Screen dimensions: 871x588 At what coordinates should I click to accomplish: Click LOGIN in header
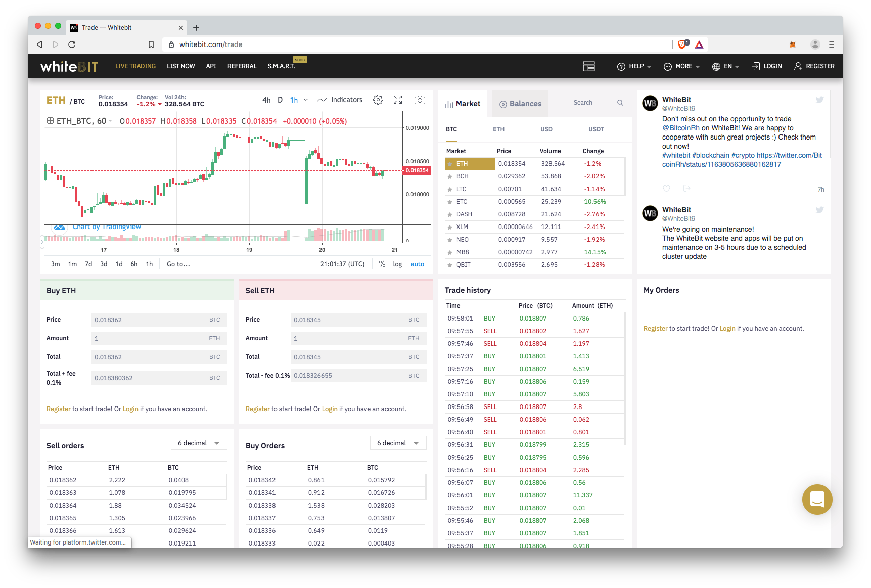766,66
